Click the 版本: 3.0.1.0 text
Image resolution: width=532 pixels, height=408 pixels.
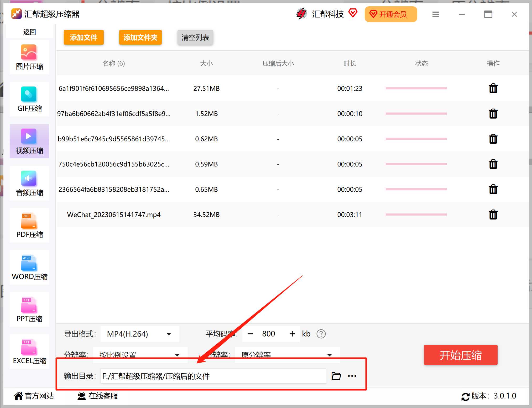pos(494,396)
